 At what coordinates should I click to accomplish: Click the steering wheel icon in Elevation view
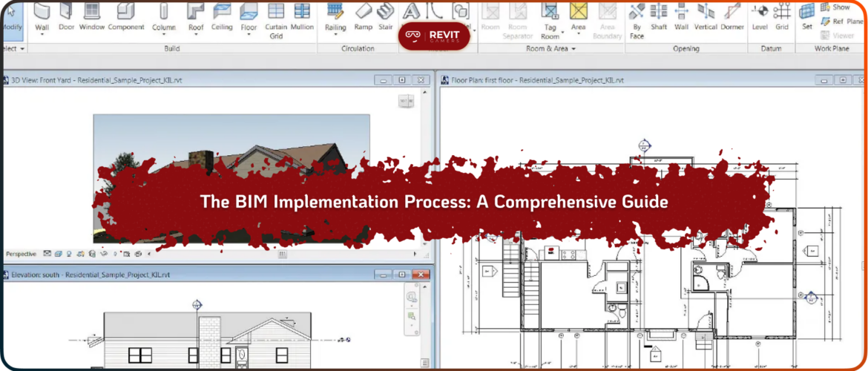[411, 298]
